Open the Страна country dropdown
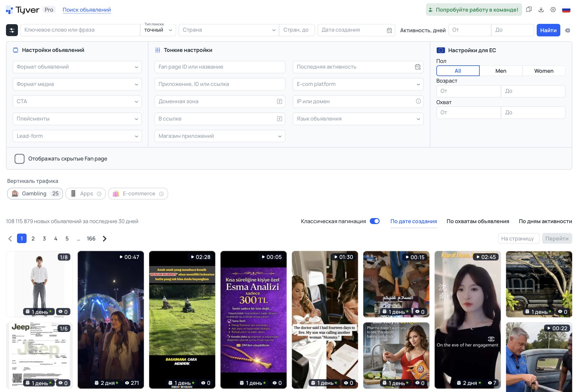This screenshot has height=392, width=583. coord(228,30)
